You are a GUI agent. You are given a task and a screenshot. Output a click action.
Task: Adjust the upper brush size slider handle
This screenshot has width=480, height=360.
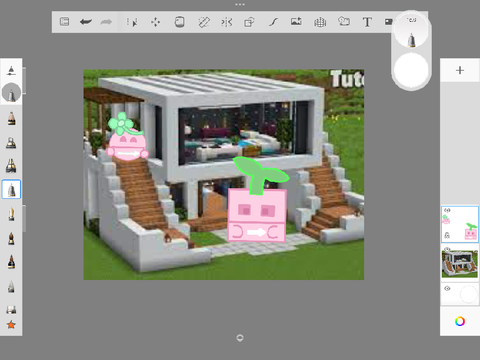(x=24, y=80)
